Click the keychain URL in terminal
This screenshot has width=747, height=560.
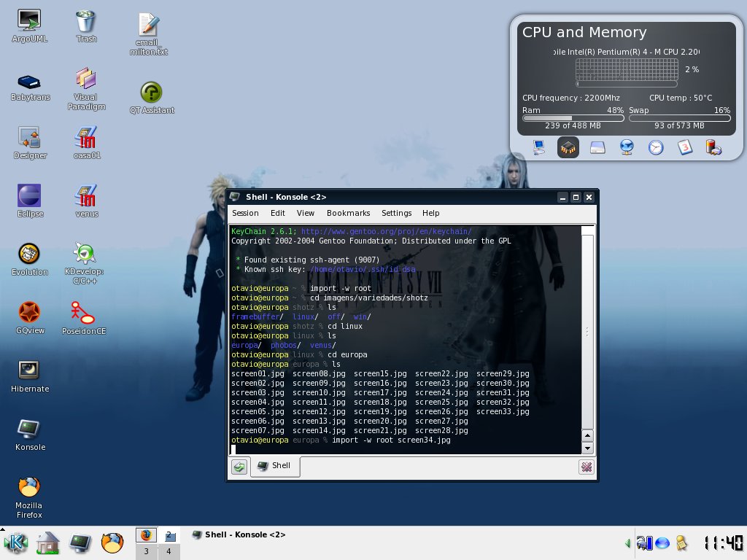pyautogui.click(x=387, y=231)
